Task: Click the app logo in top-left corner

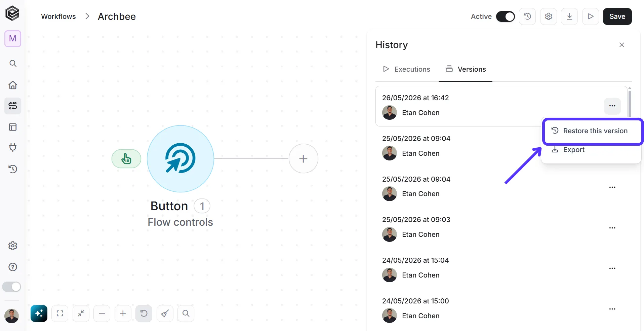Action: (x=12, y=13)
